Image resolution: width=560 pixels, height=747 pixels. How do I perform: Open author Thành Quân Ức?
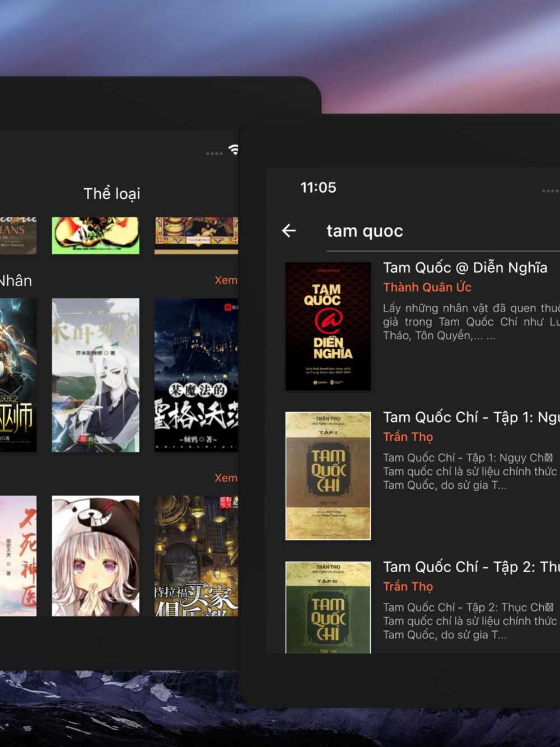point(427,287)
